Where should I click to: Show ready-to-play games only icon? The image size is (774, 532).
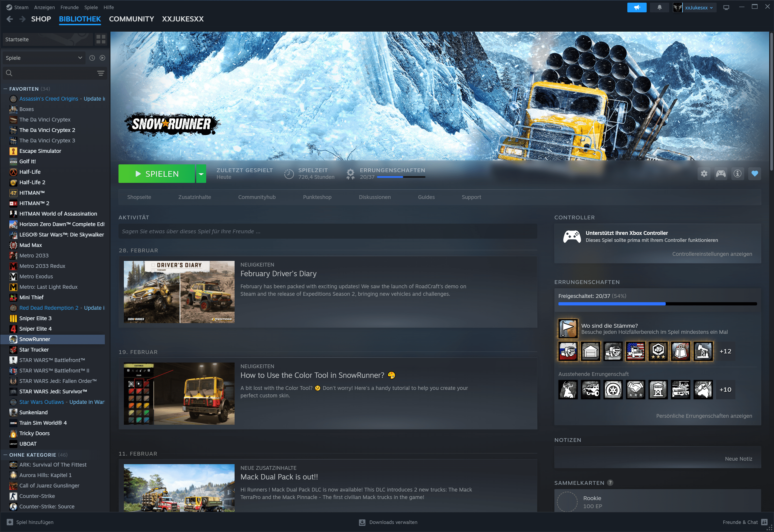pos(102,58)
